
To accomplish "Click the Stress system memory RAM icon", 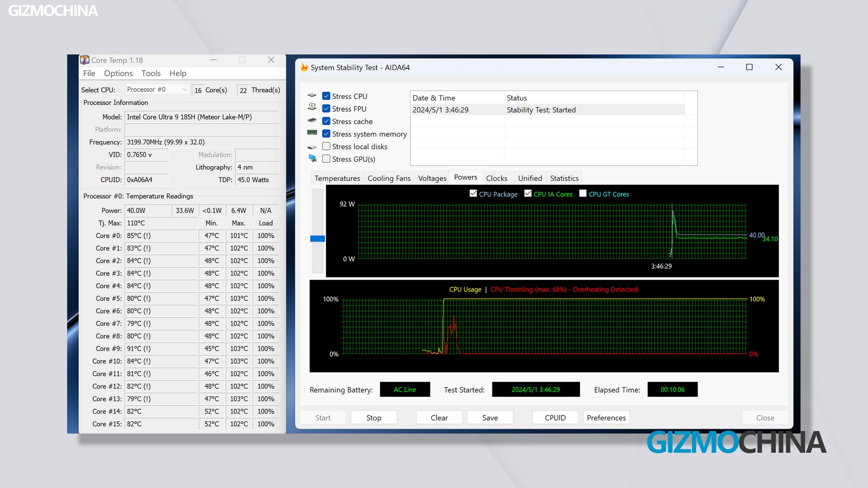I will pos(312,133).
